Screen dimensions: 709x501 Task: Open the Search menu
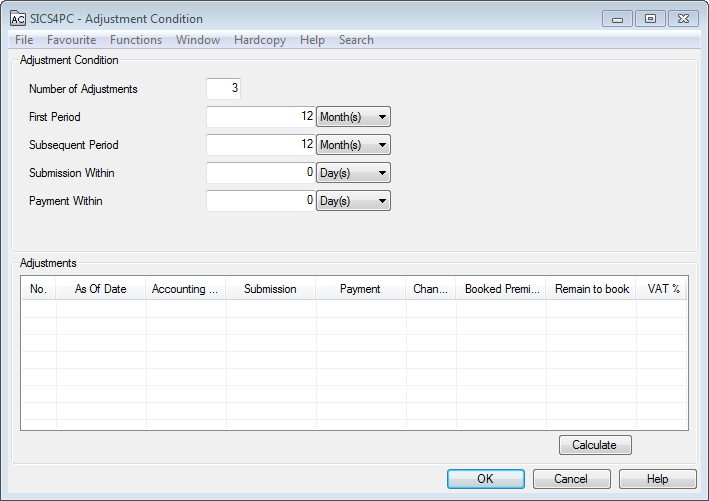click(x=356, y=40)
